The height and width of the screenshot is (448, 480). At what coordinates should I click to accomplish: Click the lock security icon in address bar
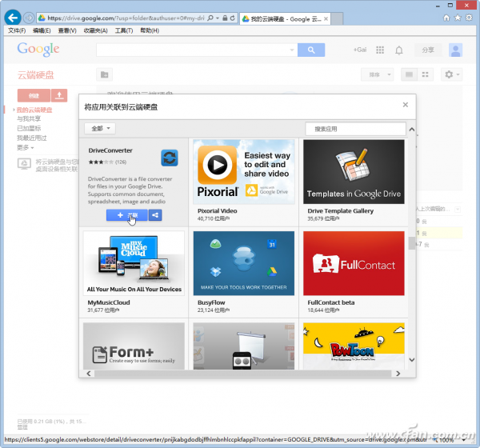point(225,18)
